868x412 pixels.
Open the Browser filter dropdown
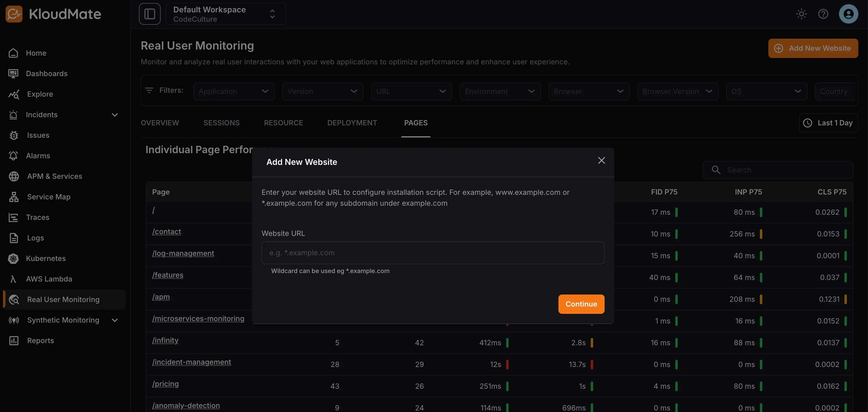(x=589, y=91)
